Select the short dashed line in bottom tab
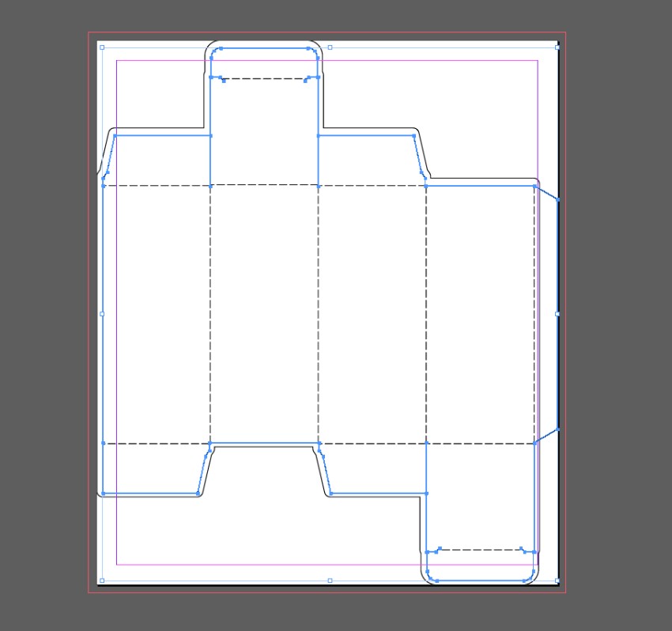 point(480,549)
